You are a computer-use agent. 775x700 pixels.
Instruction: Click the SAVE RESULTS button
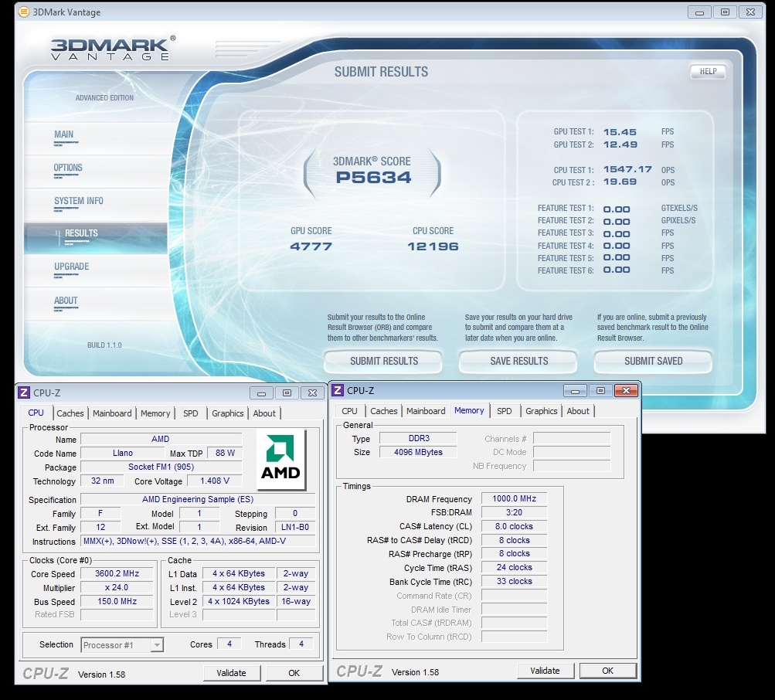[x=518, y=362]
